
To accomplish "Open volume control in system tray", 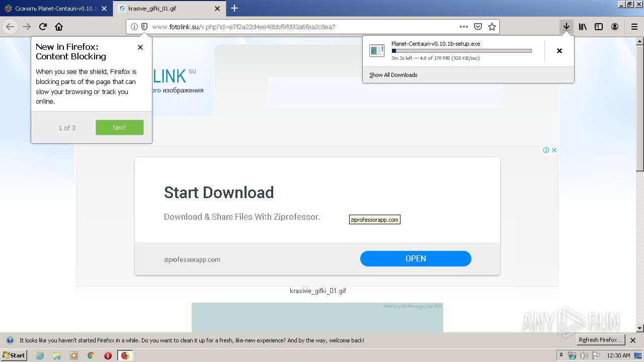I will tap(584, 355).
